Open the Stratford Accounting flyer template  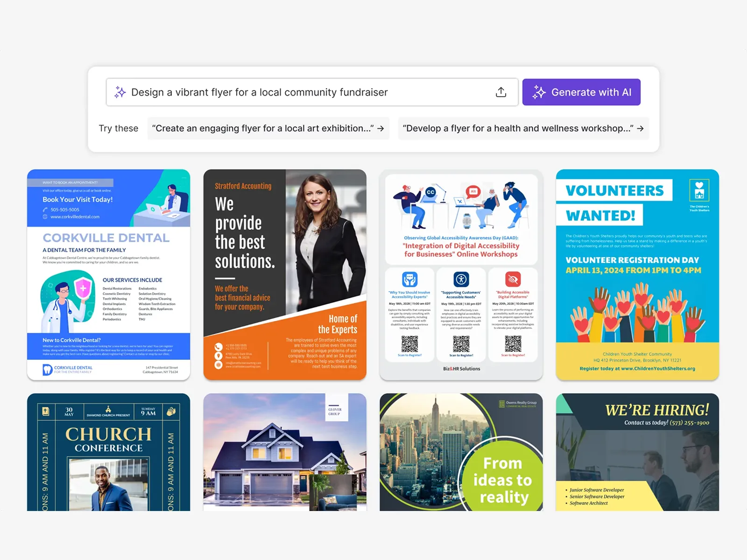tap(285, 274)
